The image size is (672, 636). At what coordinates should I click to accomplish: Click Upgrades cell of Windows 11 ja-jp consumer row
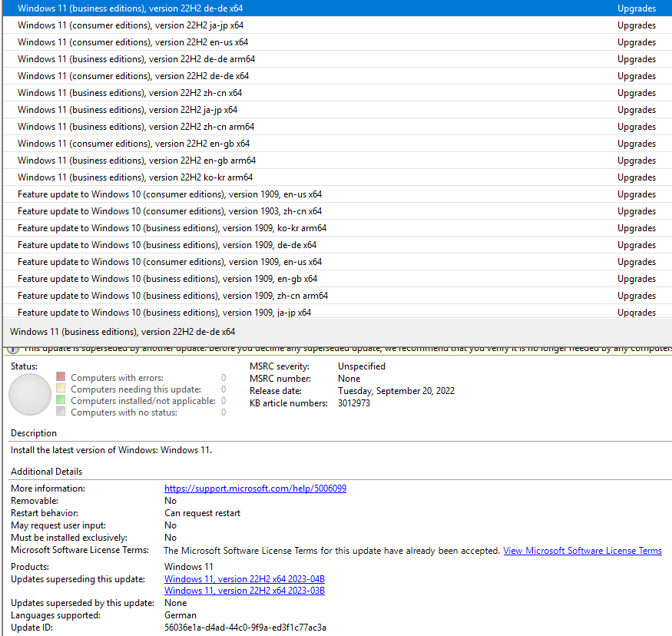coord(637,25)
